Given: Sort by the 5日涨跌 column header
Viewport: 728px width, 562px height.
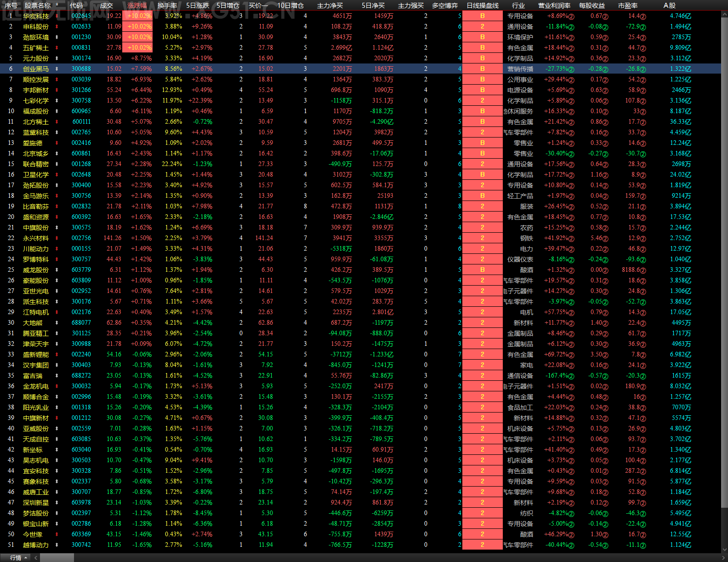Looking at the screenshot, I should click(x=198, y=6).
